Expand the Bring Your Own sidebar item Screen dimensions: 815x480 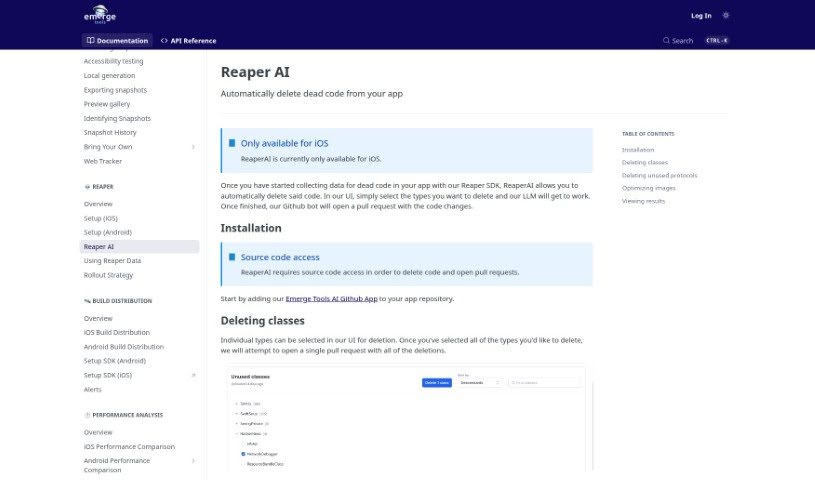coord(193,147)
